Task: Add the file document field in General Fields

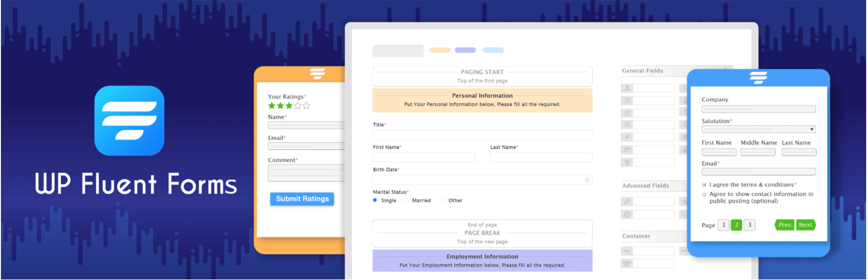Action: point(648,162)
